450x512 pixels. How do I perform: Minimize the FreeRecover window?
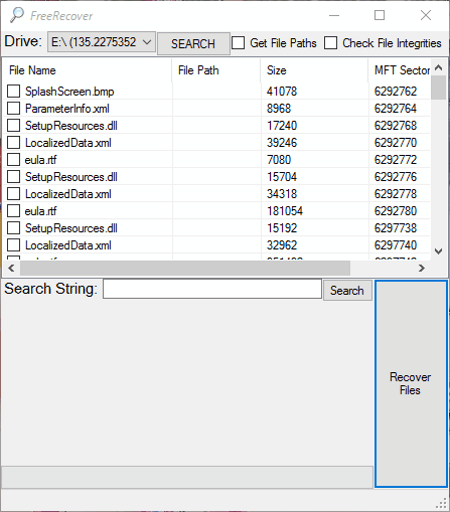(x=334, y=15)
